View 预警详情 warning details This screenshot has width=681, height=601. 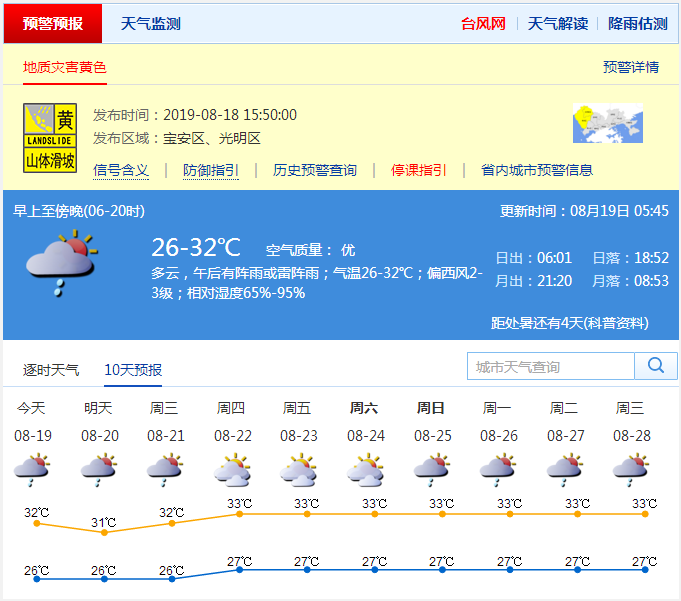tap(630, 67)
